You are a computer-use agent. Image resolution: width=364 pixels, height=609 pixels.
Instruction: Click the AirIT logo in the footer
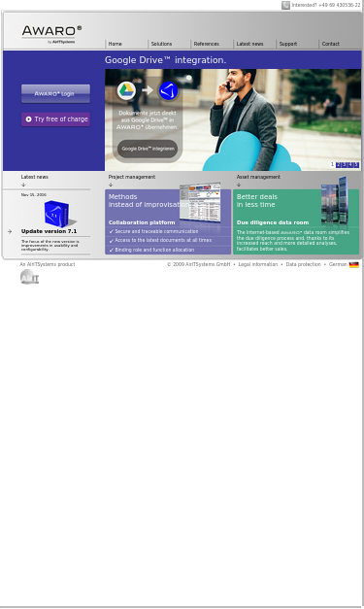tap(29, 277)
